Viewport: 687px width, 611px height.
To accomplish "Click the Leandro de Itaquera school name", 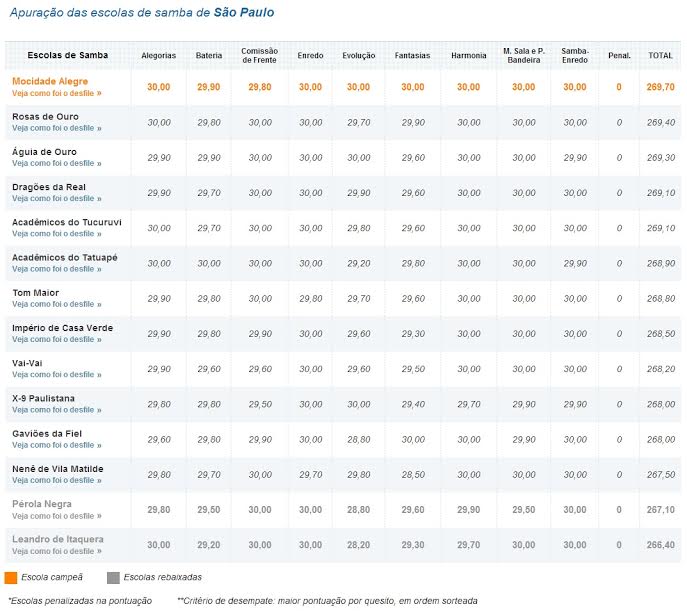I will [57, 540].
